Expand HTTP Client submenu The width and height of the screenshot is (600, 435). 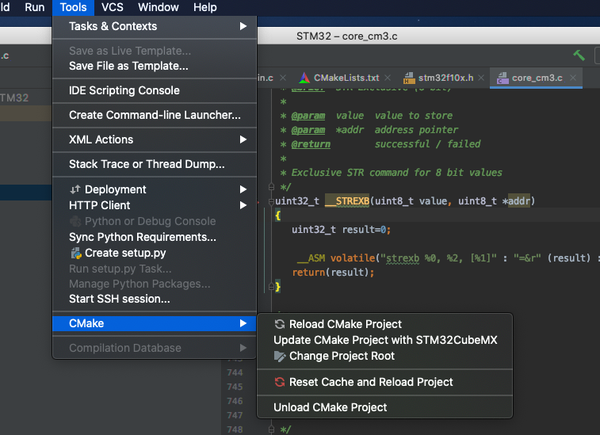coord(155,205)
